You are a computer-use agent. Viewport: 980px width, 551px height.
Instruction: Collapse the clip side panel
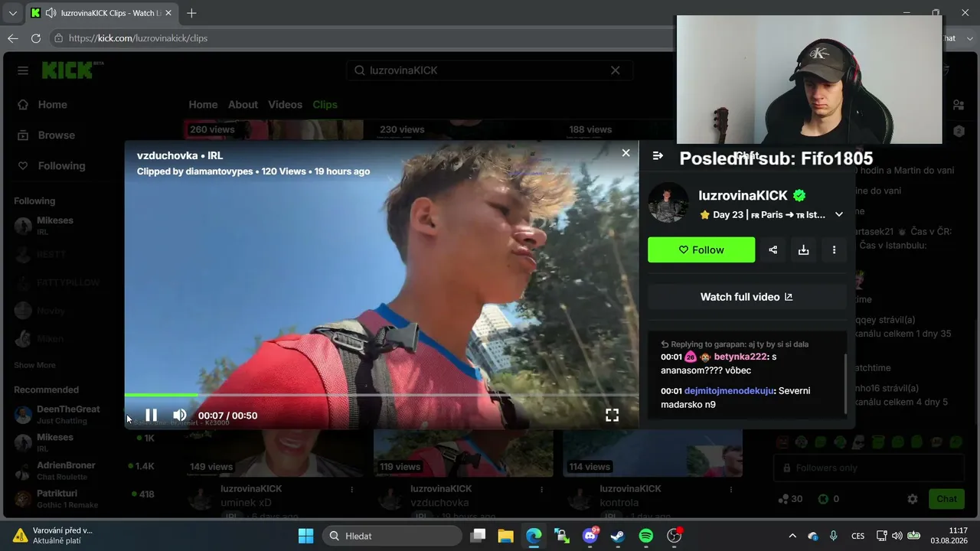coord(658,155)
